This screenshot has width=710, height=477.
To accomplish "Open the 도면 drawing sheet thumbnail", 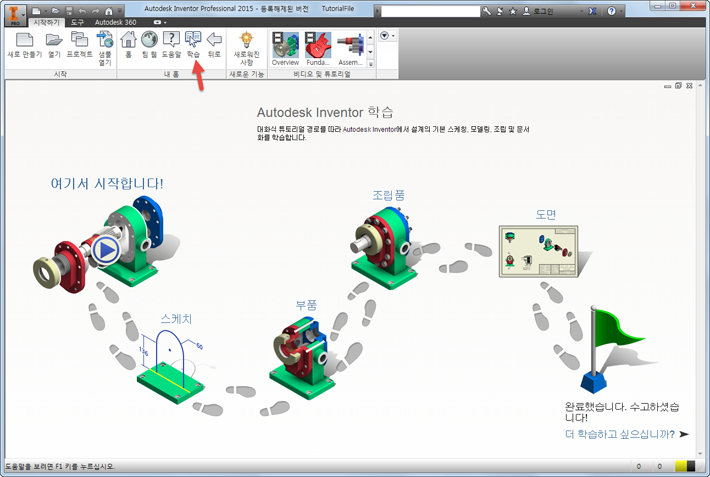I will [x=539, y=251].
